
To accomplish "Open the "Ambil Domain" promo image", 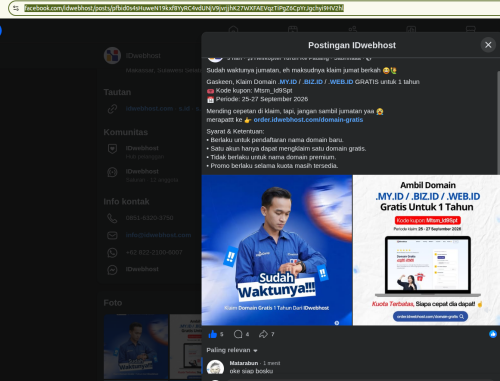I will pyautogui.click(x=426, y=250).
